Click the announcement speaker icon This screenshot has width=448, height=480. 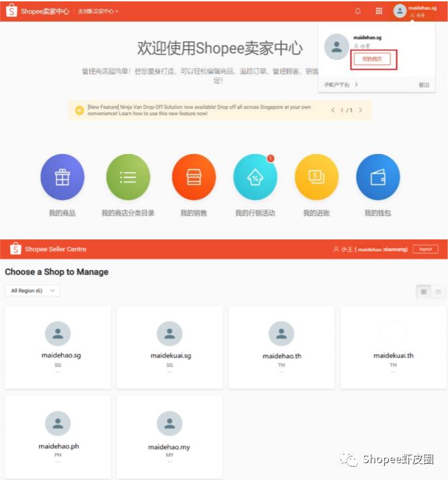point(79,110)
